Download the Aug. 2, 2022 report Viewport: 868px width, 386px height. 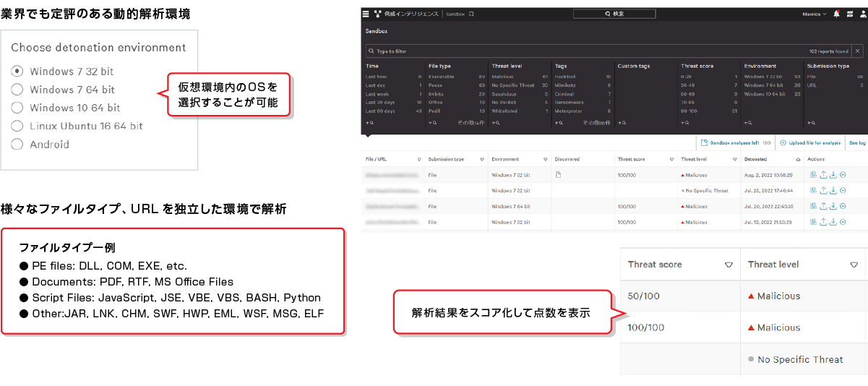pos(833,175)
